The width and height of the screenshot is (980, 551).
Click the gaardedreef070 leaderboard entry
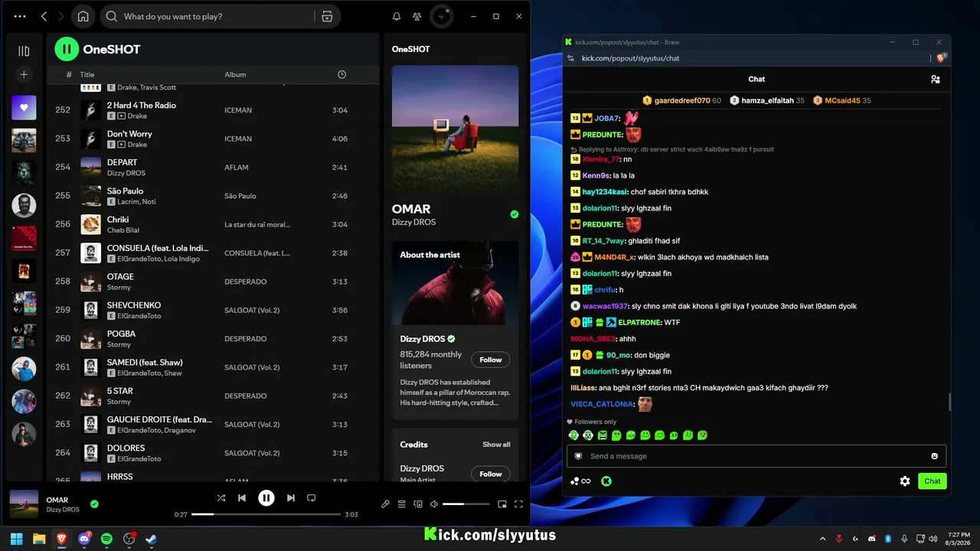682,100
